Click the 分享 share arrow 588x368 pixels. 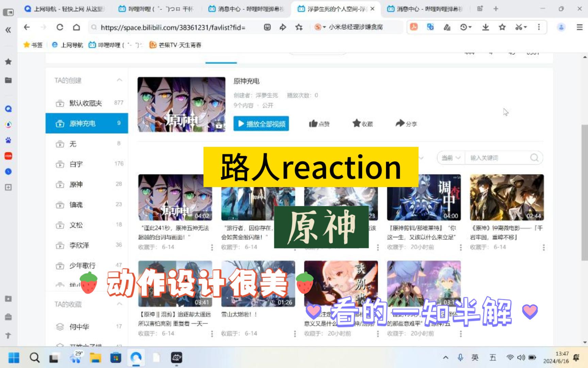[x=406, y=123]
